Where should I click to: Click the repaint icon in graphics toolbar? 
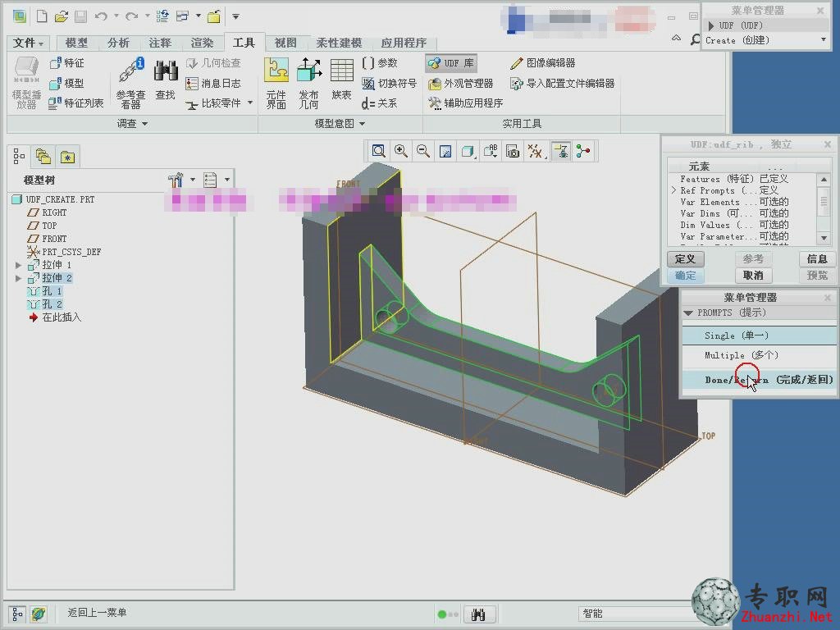tap(445, 152)
